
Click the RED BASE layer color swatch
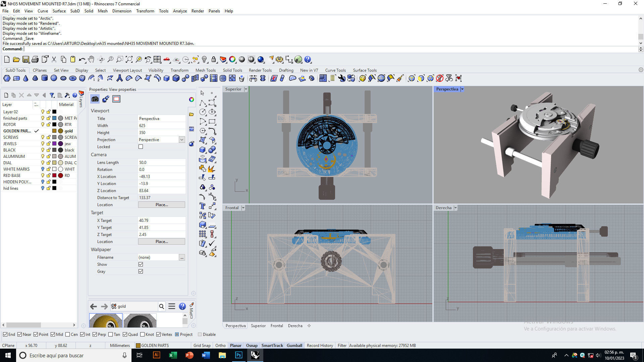pos(54,176)
